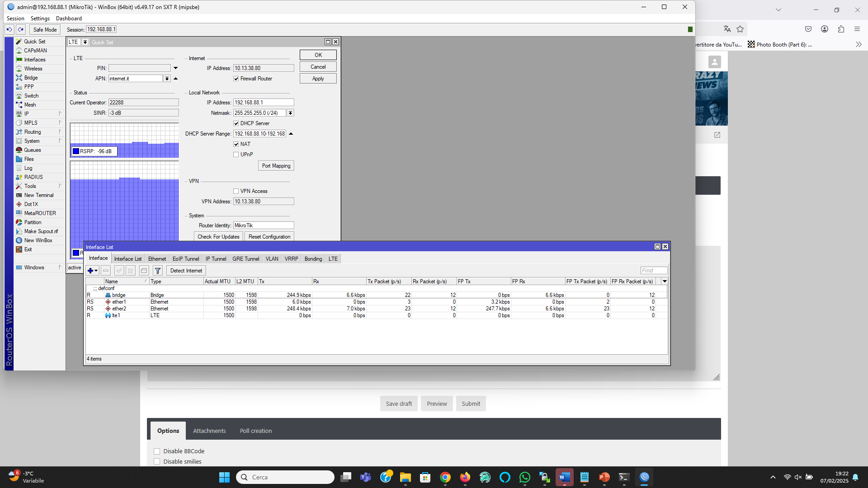Click the Apply button in Quick Set
This screenshot has width=868, height=488.
(318, 79)
